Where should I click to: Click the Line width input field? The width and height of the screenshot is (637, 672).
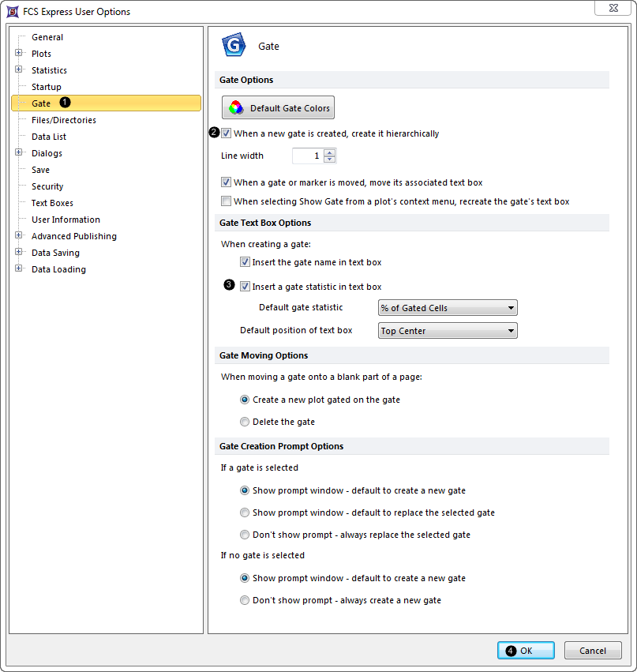307,156
